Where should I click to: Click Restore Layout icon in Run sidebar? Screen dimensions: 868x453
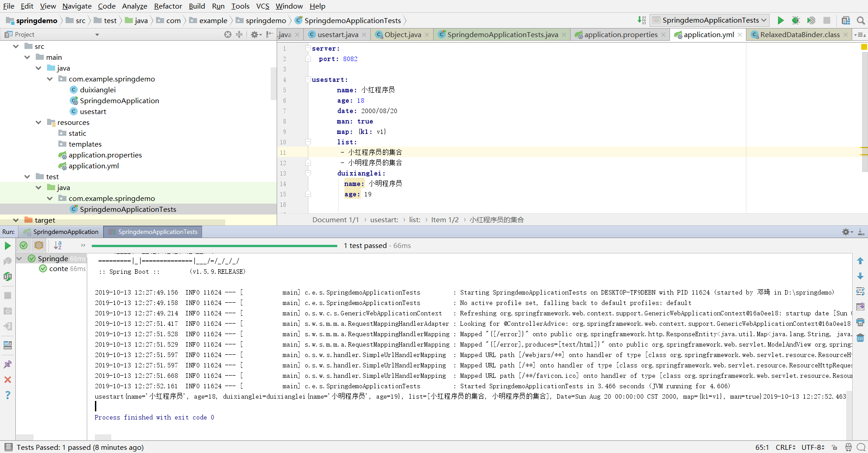8,345
